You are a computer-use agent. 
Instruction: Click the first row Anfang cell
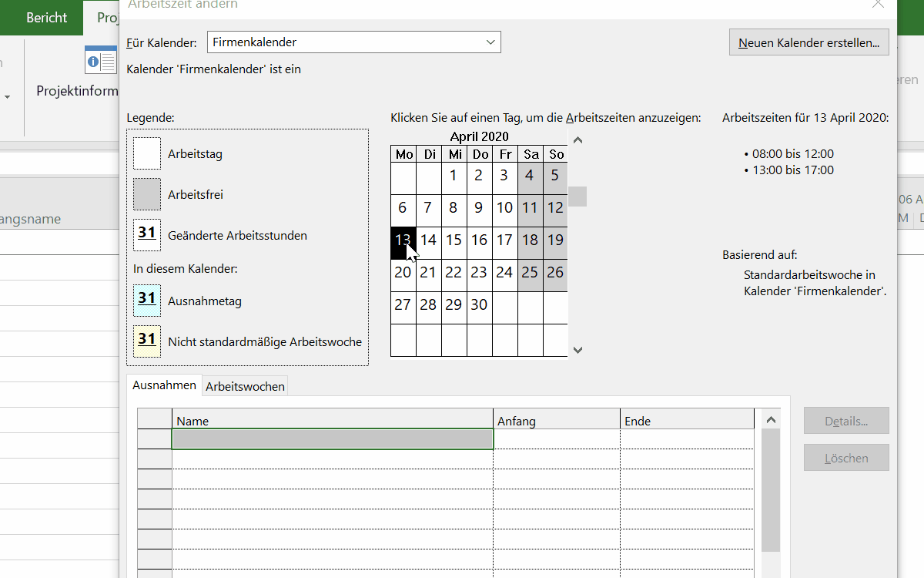[556, 439]
